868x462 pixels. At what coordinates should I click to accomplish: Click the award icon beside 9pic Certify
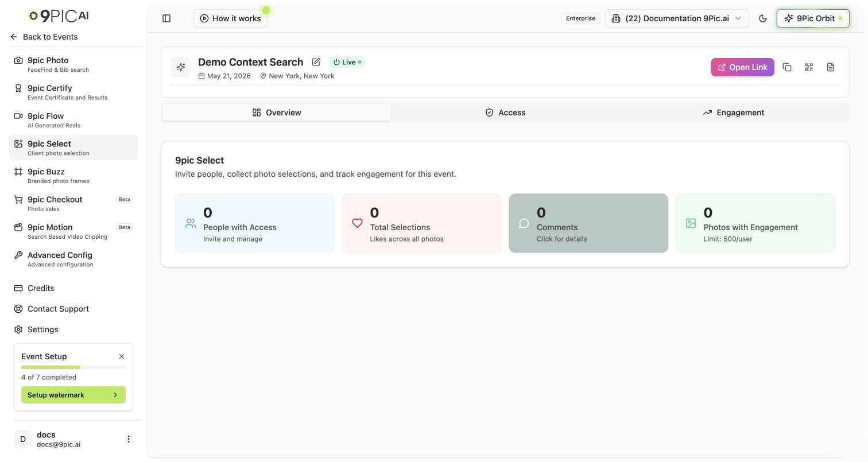(x=18, y=88)
